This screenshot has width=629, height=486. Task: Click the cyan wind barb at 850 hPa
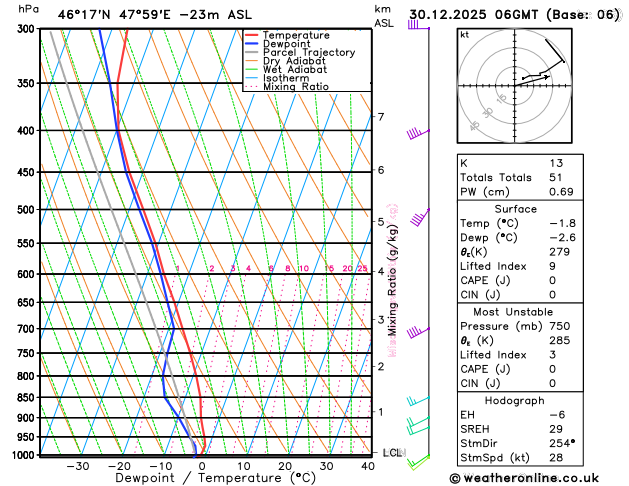pos(418,400)
